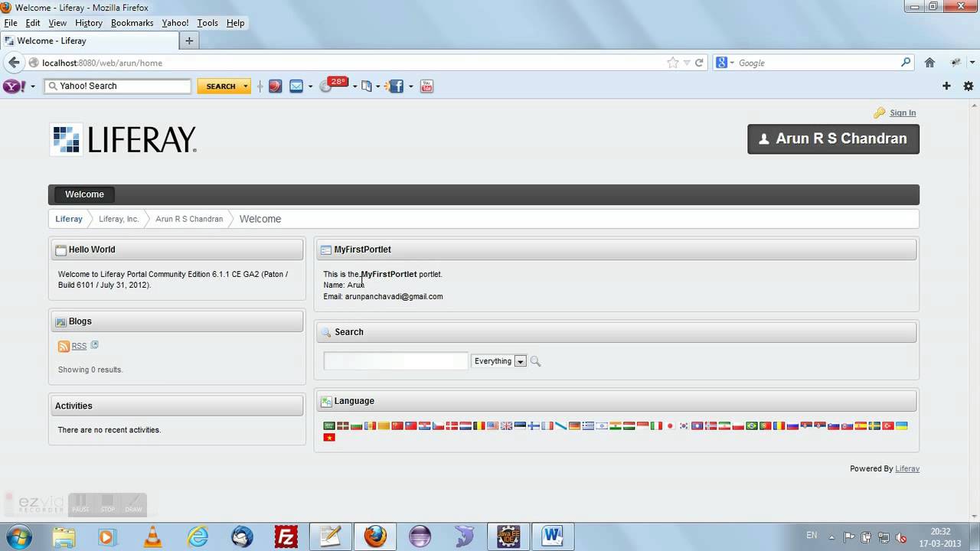Image resolution: width=980 pixels, height=551 pixels.
Task: Click the Liferay breadcrumb link
Action: [69, 219]
